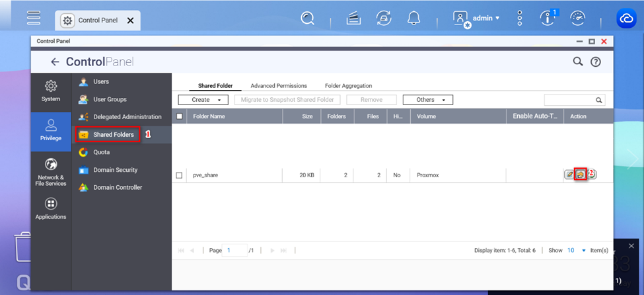Click the notifications bell icon

click(413, 19)
